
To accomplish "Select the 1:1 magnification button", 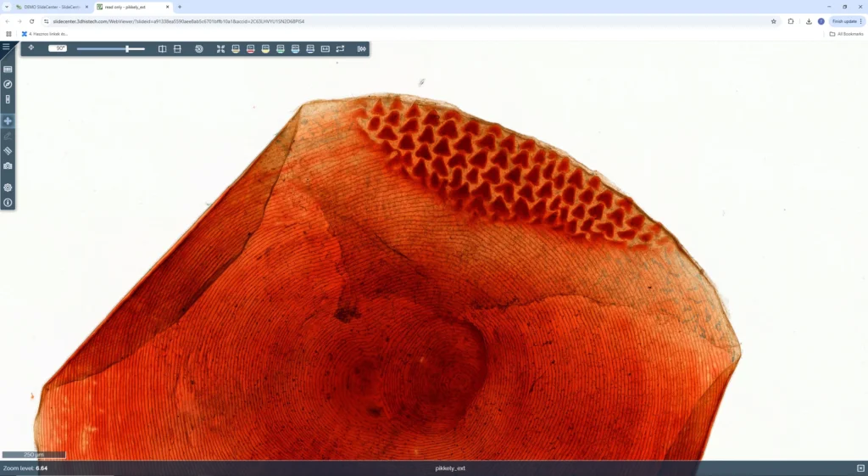I will [325, 49].
